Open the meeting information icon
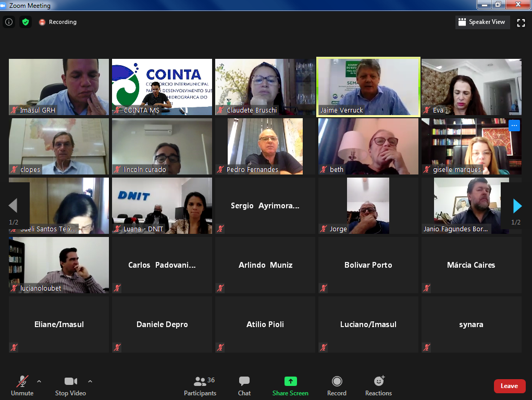Viewport: 532px width, 400px height. 9,22
